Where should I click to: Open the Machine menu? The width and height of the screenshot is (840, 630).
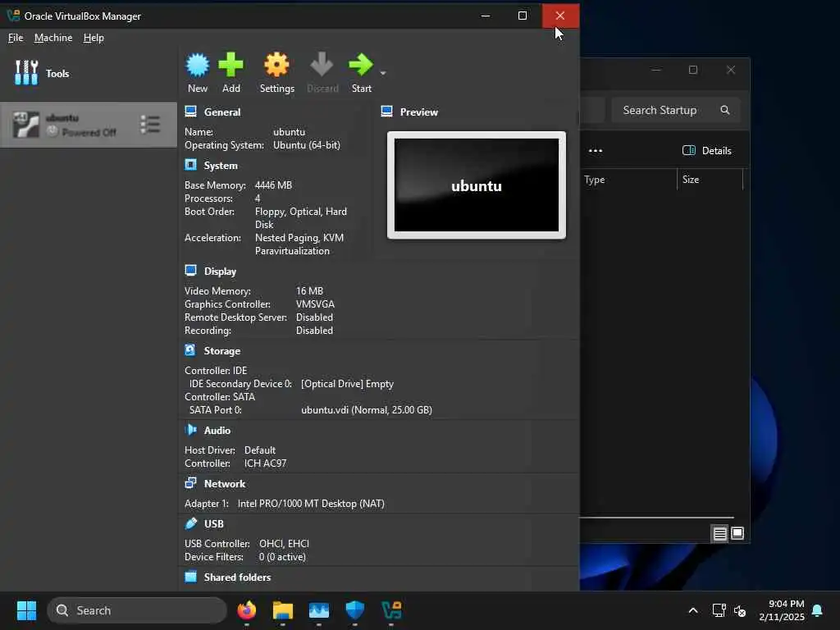[x=53, y=38]
